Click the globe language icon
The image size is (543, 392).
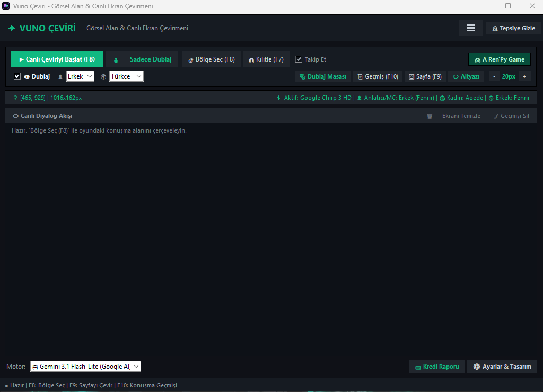click(x=103, y=77)
